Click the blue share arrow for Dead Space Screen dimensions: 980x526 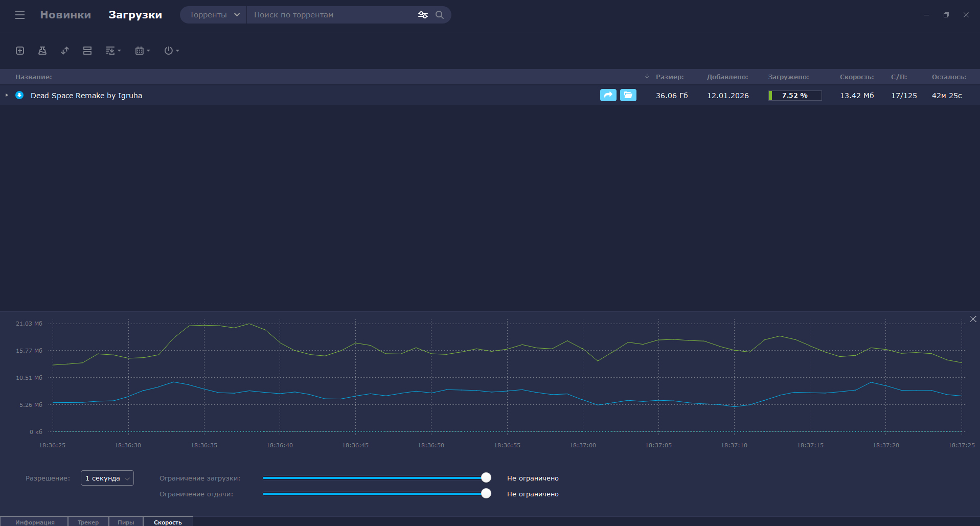pos(608,95)
